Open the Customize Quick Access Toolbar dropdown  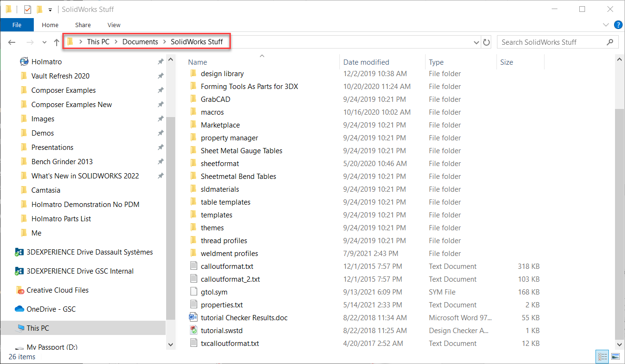pos(50,10)
